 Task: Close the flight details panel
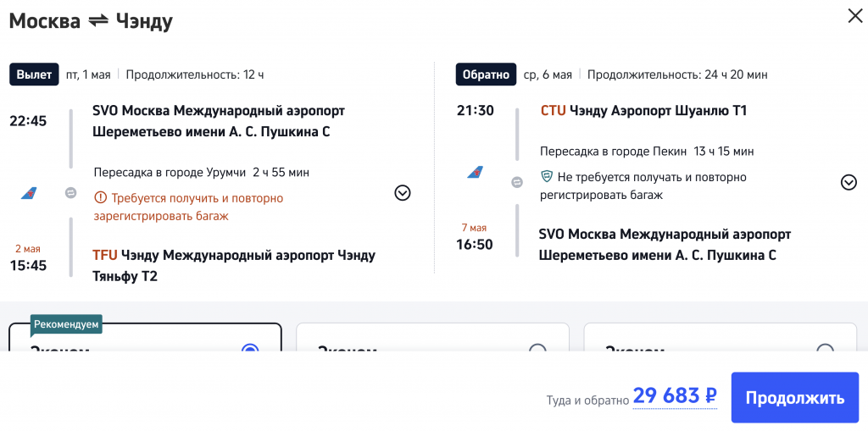point(854,16)
